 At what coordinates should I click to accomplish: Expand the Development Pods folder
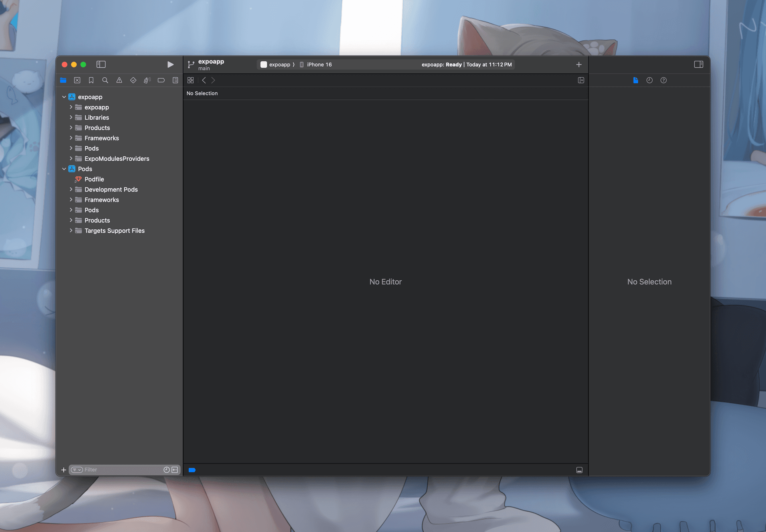[x=71, y=189]
